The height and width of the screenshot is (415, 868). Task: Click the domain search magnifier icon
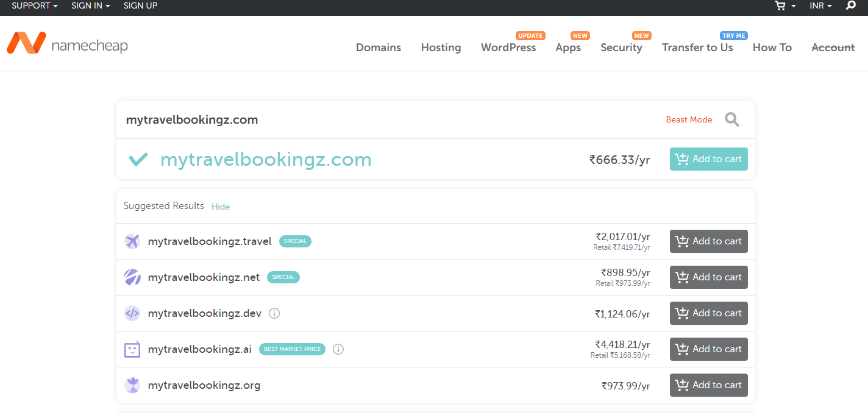732,119
